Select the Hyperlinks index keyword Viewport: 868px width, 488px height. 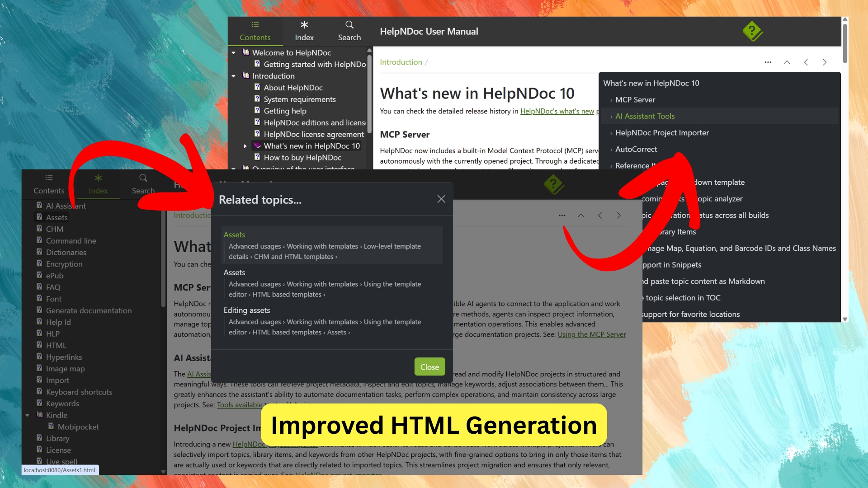click(x=64, y=357)
